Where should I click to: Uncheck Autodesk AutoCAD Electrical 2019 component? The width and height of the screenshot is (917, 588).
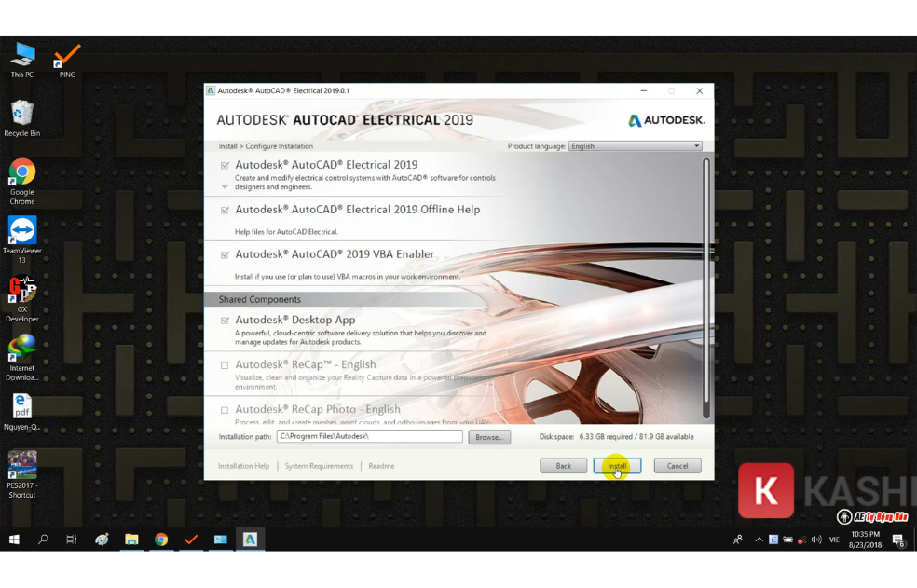[x=225, y=166]
